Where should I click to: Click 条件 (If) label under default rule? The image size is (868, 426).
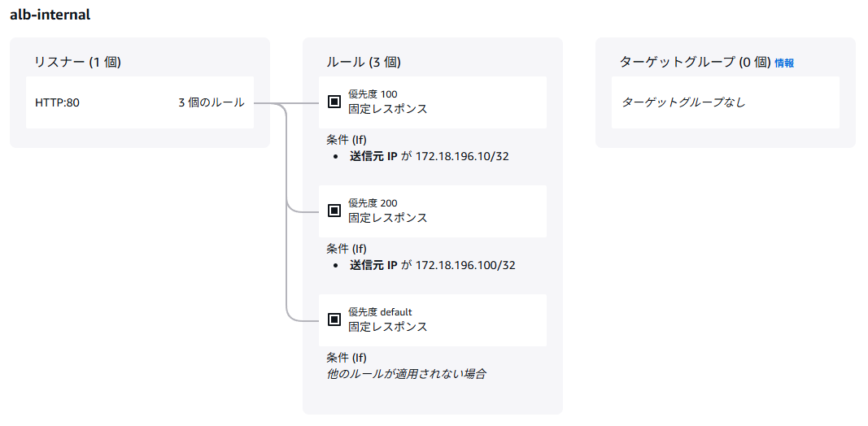pyautogui.click(x=347, y=357)
